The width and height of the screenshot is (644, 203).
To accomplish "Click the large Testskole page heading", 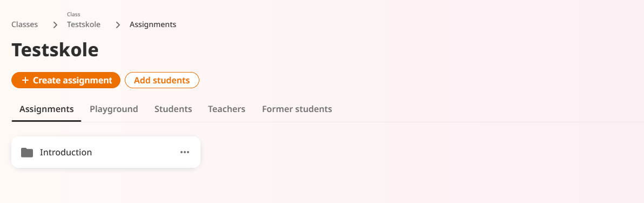I will coord(55,50).
